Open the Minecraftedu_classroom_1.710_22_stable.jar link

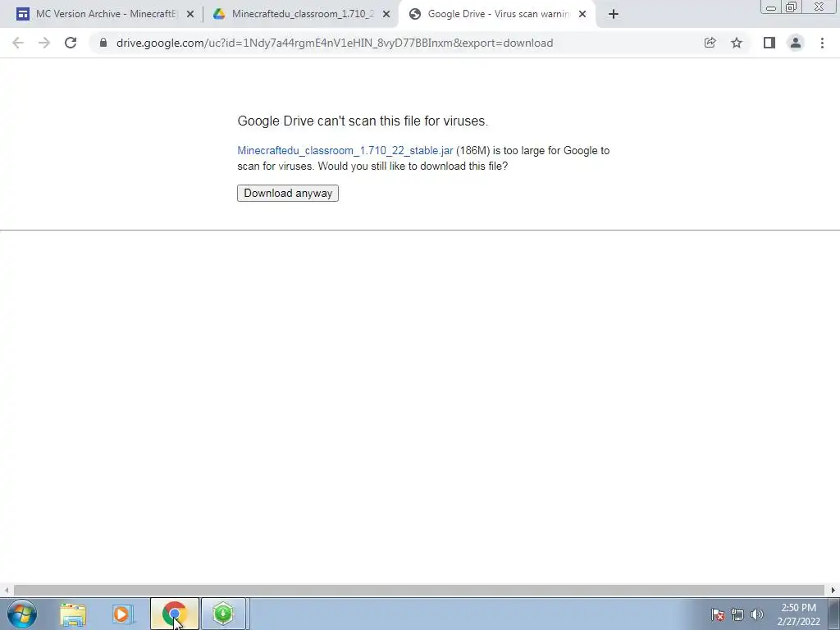pyautogui.click(x=345, y=151)
